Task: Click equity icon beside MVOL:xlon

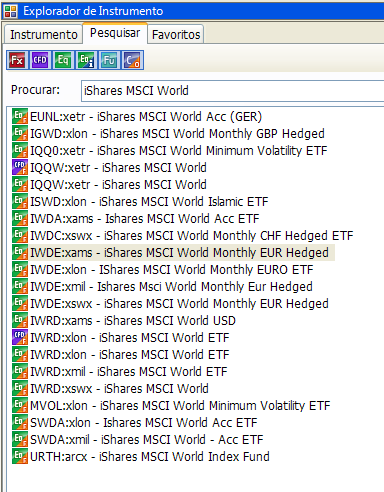Action: 20,405
